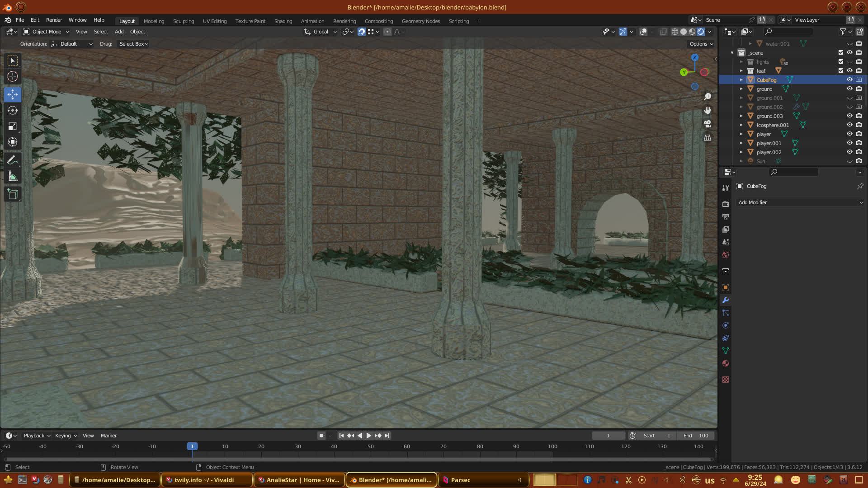The height and width of the screenshot is (488, 868).
Task: Open the Keying popover in timeline
Action: click(x=66, y=436)
